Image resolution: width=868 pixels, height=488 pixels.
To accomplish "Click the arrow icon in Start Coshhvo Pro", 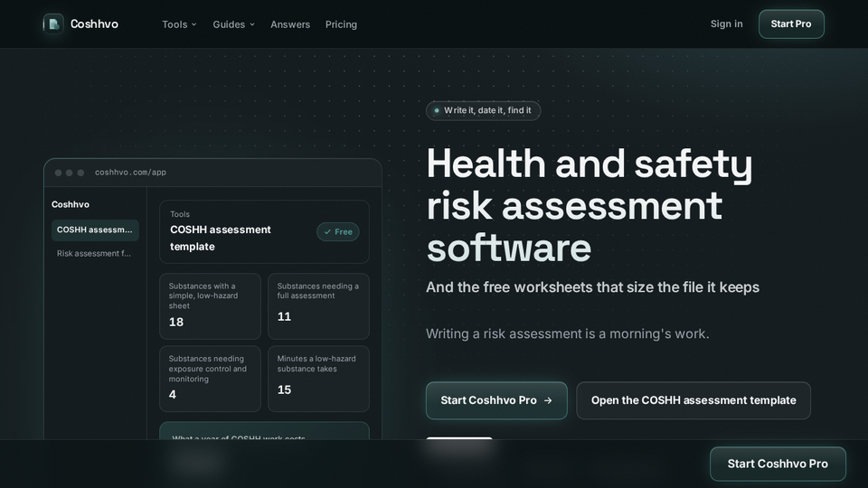I will pos(548,400).
